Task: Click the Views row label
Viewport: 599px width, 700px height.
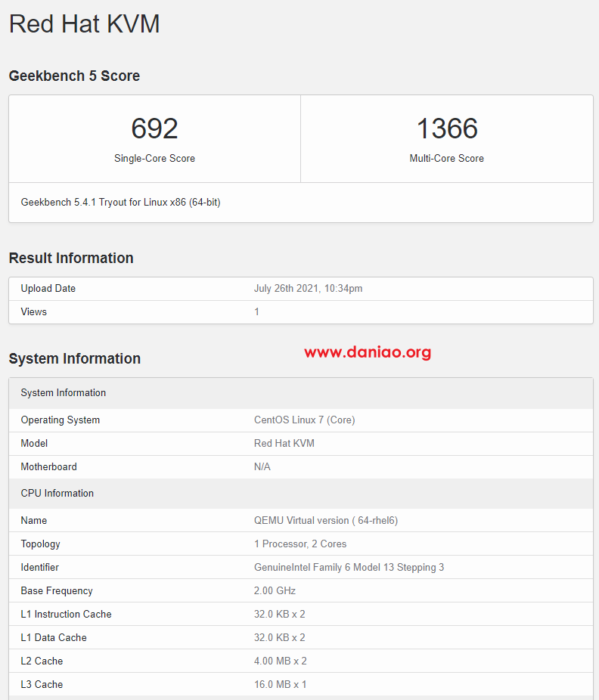Action: tap(33, 311)
